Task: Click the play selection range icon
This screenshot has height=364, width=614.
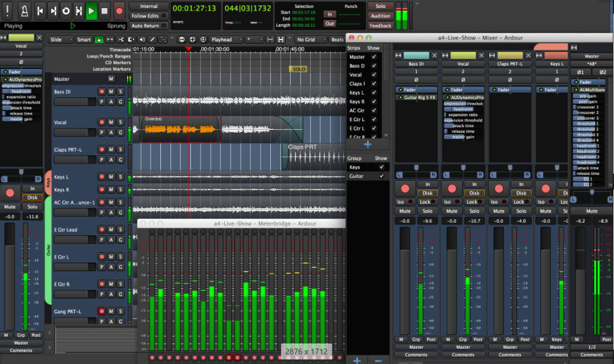Action: 79,11
